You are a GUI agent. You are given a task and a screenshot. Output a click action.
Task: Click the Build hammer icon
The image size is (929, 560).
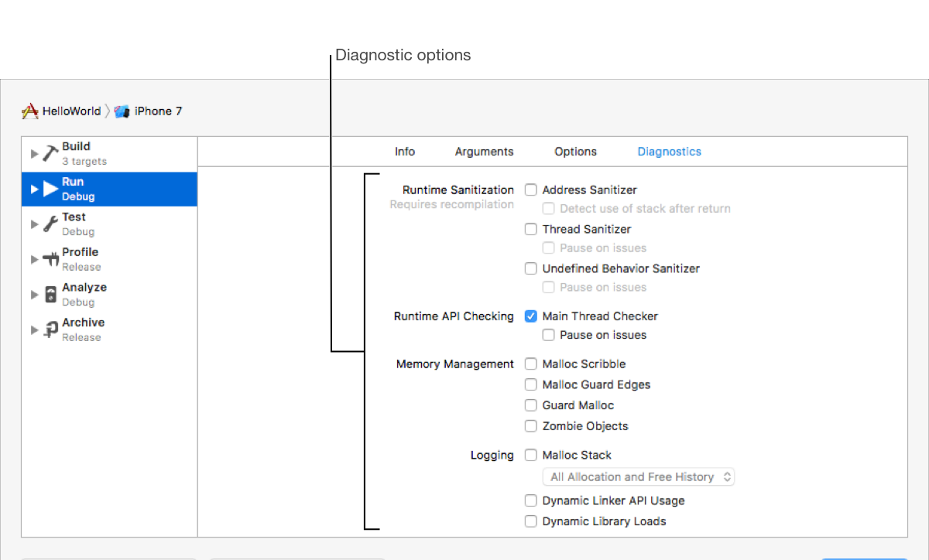pos(50,153)
